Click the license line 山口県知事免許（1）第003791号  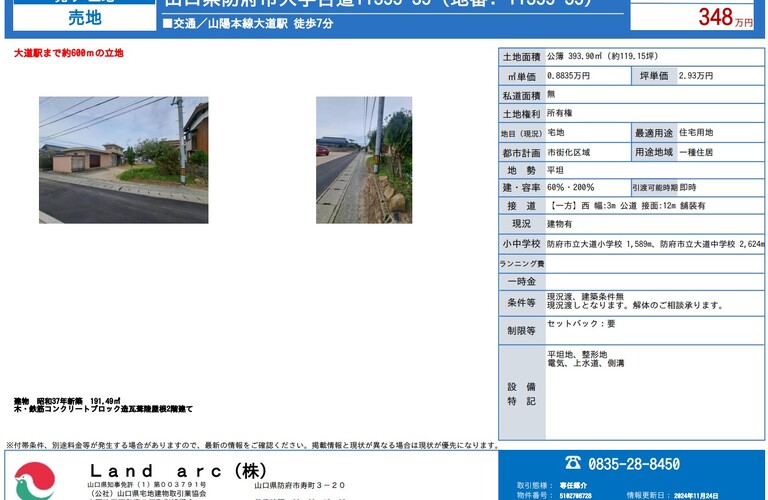pyautogui.click(x=147, y=485)
